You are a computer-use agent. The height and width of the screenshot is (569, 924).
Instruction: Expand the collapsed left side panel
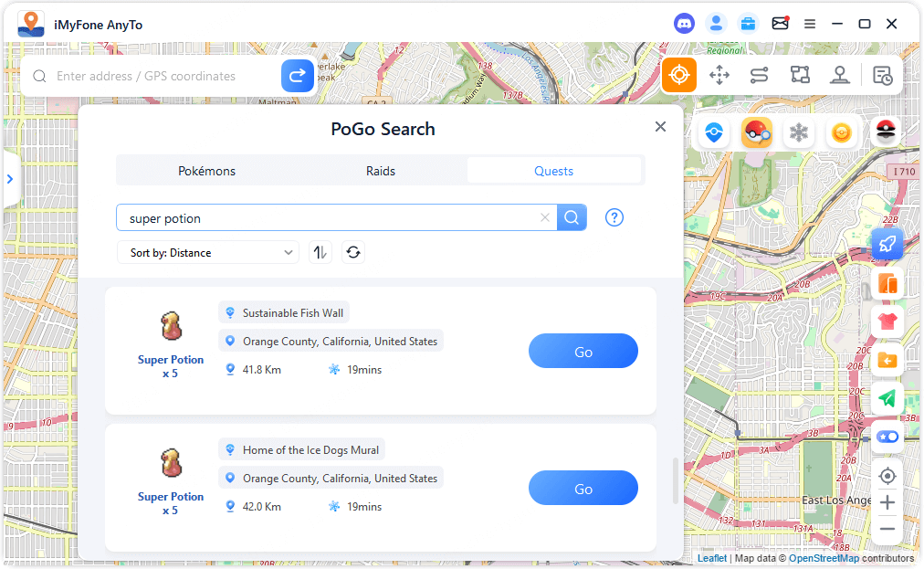(10, 179)
